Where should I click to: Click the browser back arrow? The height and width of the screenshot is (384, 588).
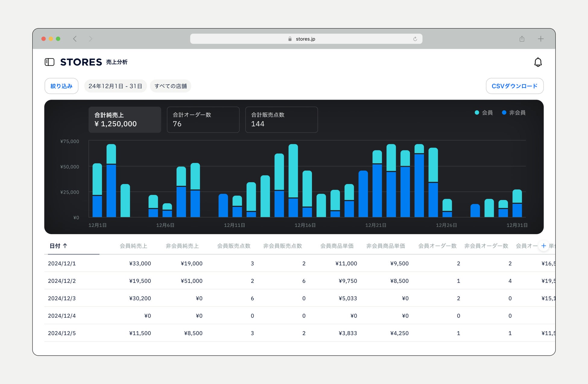pos(75,39)
